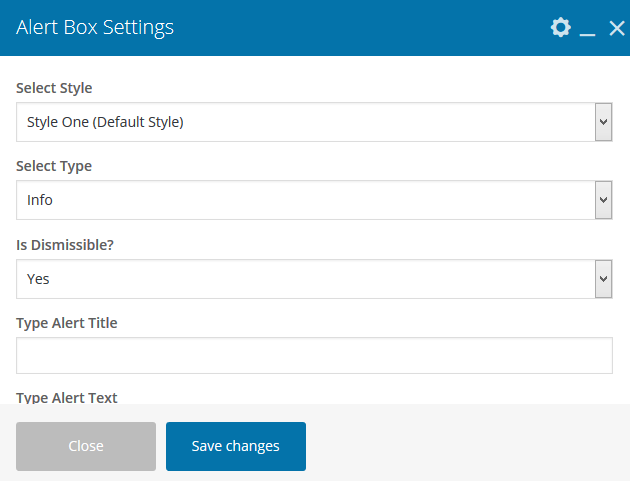
Task: Close the panel with the X icon
Action: [x=616, y=28]
